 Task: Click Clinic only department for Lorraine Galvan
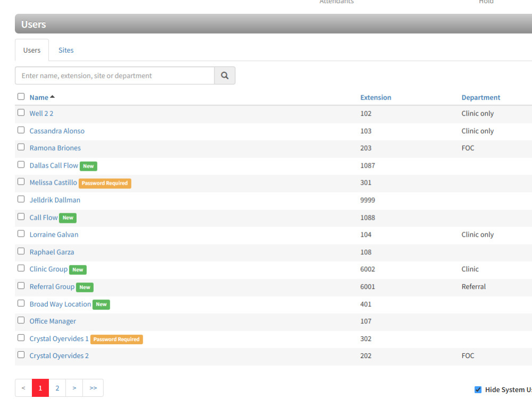click(477, 235)
